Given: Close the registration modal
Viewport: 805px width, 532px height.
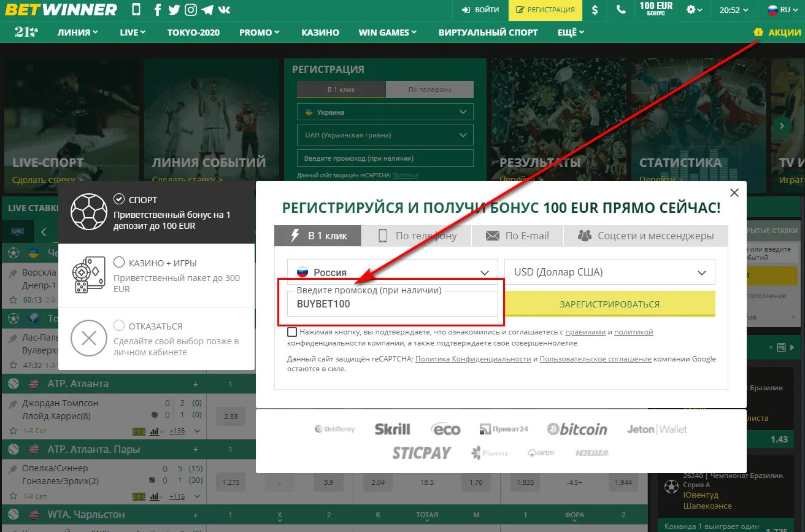Looking at the screenshot, I should tap(734, 193).
